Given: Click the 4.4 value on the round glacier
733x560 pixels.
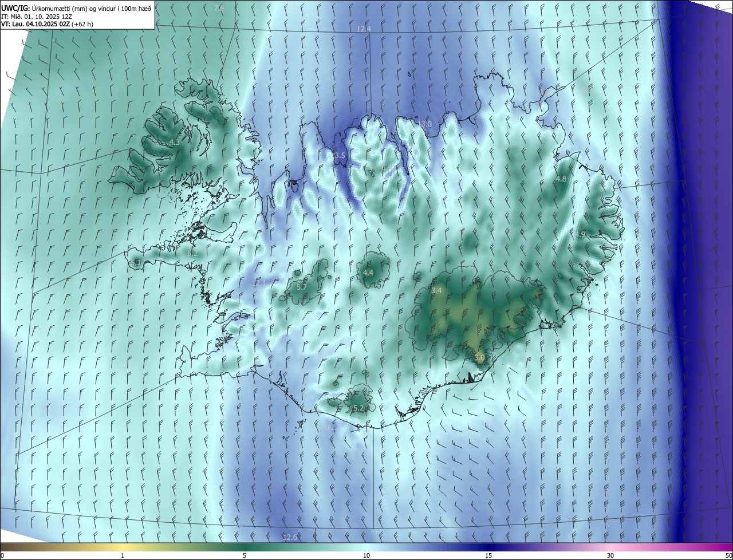Looking at the screenshot, I should click(x=368, y=273).
